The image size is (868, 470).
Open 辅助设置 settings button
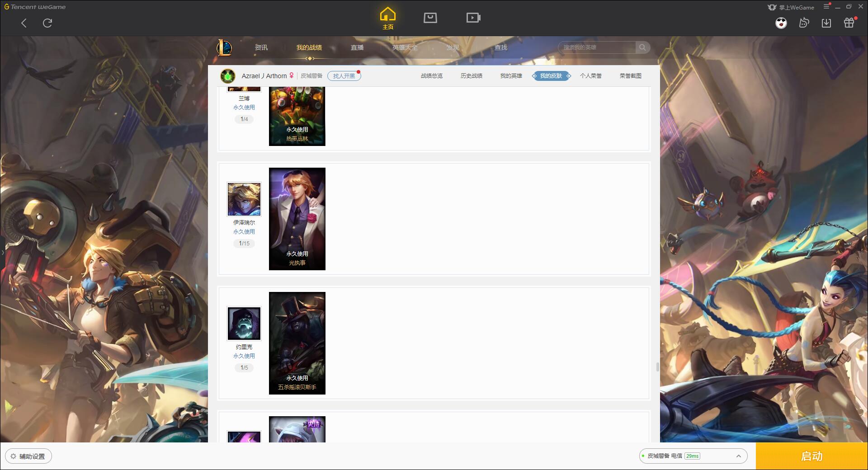point(28,456)
